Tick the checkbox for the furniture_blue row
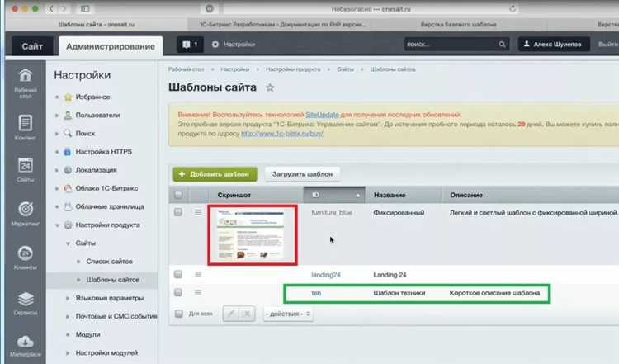Viewport: 619px width, 364px height. (x=178, y=212)
